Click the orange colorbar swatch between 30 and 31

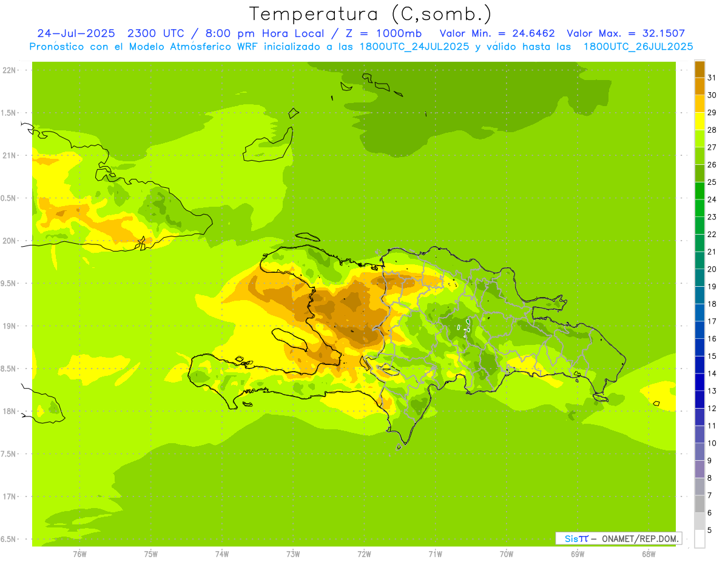coord(699,86)
